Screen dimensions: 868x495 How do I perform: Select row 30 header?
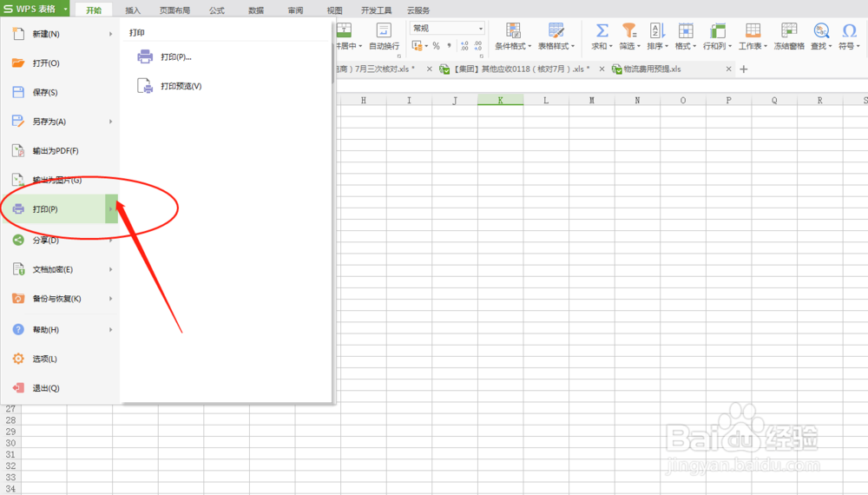click(10, 443)
